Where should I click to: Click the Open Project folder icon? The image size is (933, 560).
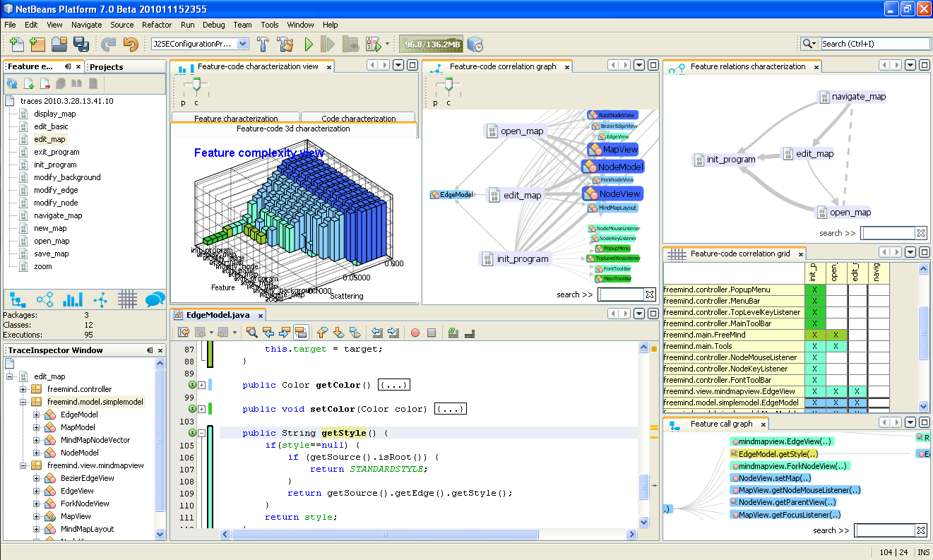point(59,44)
